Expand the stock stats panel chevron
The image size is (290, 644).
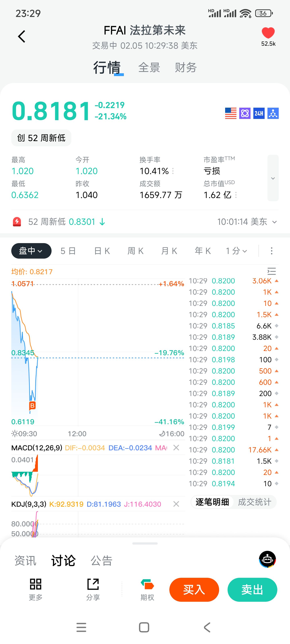point(273,178)
